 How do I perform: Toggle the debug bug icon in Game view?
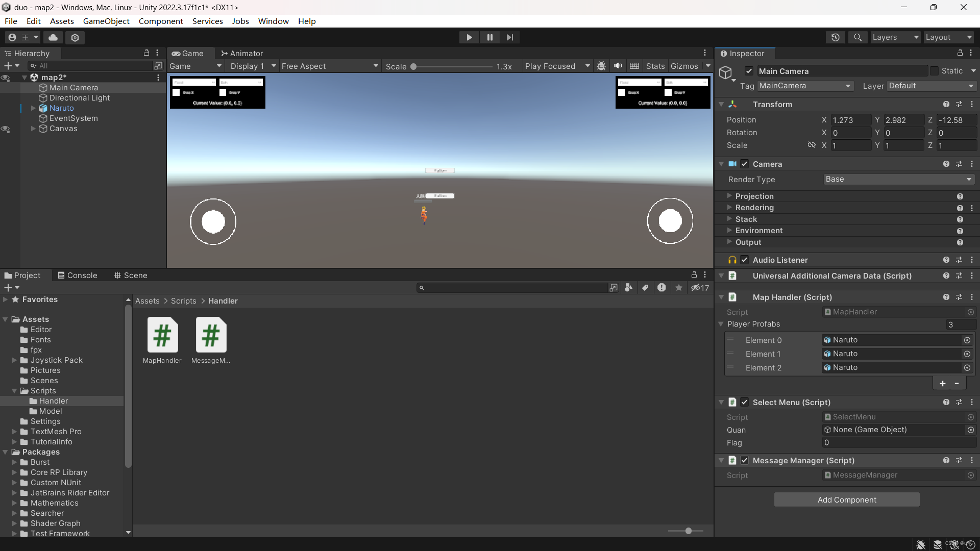(x=601, y=66)
